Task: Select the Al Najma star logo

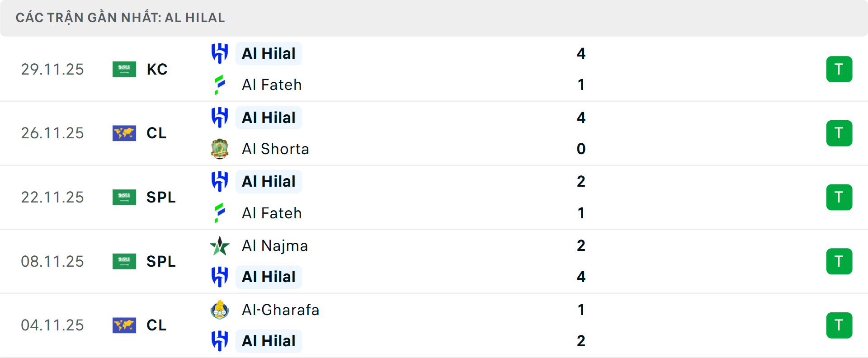Action: coord(220,246)
